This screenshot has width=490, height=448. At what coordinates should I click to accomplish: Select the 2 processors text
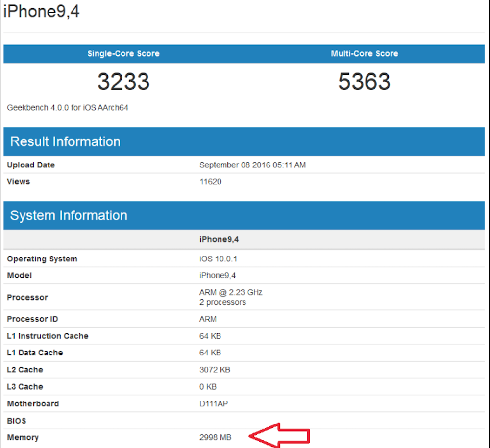pyautogui.click(x=222, y=302)
